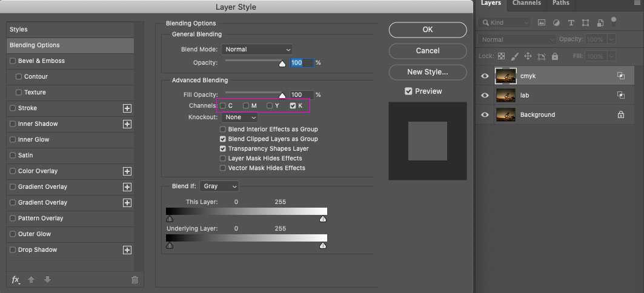Expand the Blend If Gray dropdown
Image resolution: width=644 pixels, height=293 pixels.
point(221,186)
